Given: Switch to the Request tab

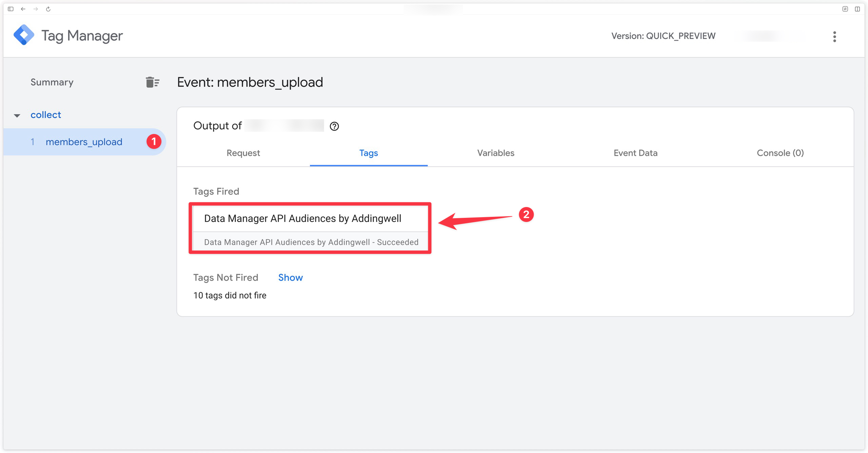Looking at the screenshot, I should point(243,153).
